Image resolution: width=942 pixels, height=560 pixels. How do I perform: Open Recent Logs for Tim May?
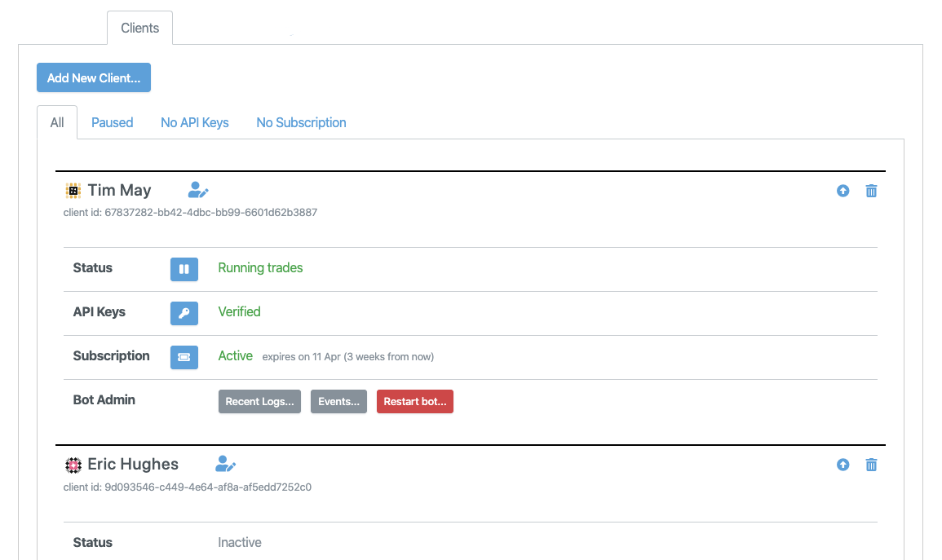[x=259, y=402]
